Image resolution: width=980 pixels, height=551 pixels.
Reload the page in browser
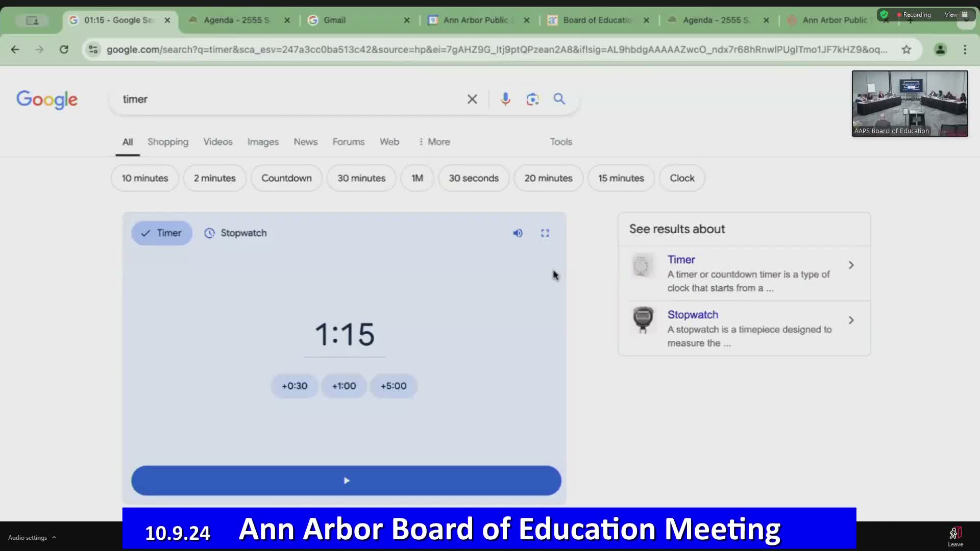pos(64,49)
